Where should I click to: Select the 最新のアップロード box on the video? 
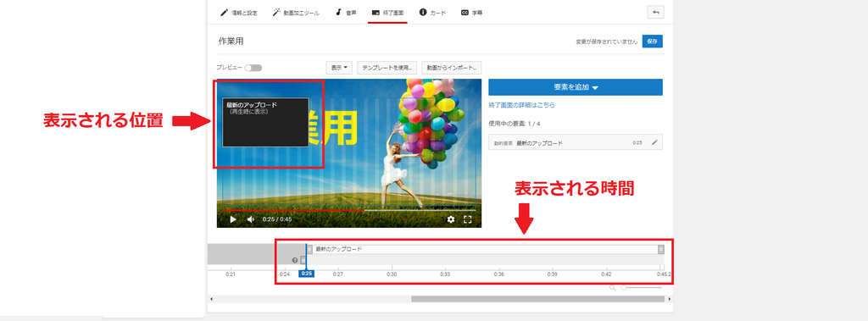[x=265, y=122]
